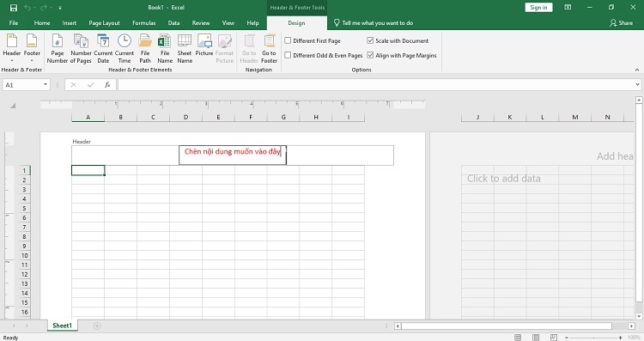Open Ribbon Display Options
644x341 pixels.
(x=568, y=8)
